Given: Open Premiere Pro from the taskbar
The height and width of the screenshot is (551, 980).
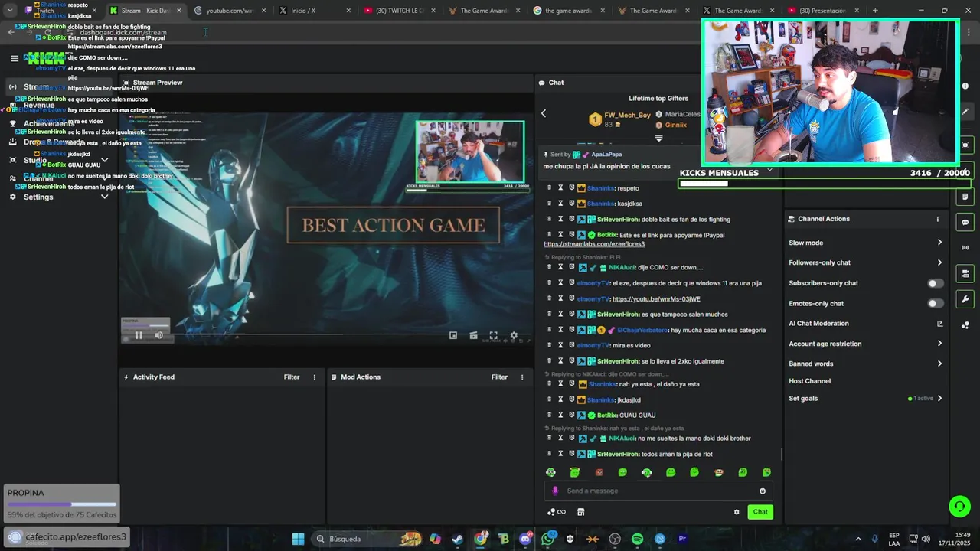Looking at the screenshot, I should (682, 539).
